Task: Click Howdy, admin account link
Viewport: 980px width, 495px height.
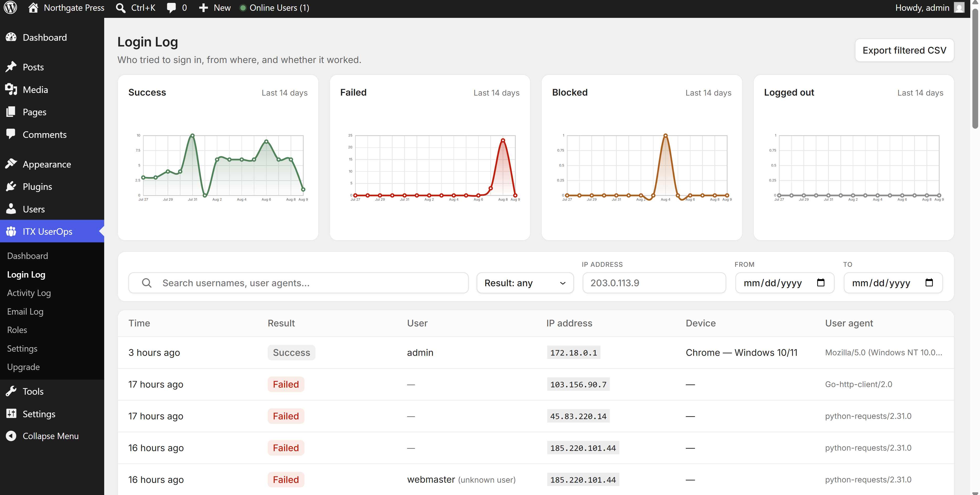Action: [922, 8]
